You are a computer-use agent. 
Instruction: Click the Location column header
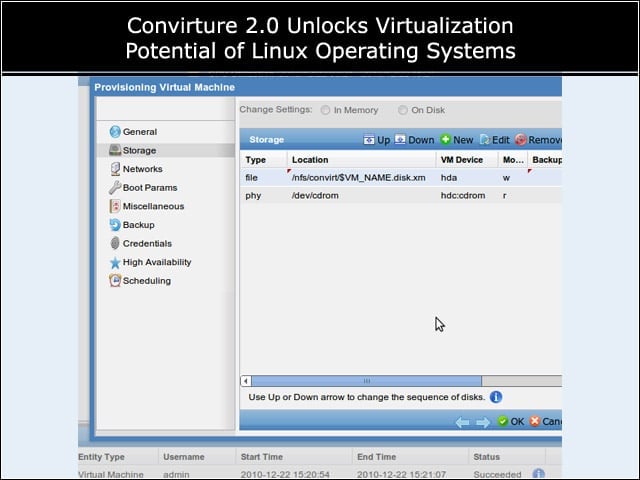(362, 160)
